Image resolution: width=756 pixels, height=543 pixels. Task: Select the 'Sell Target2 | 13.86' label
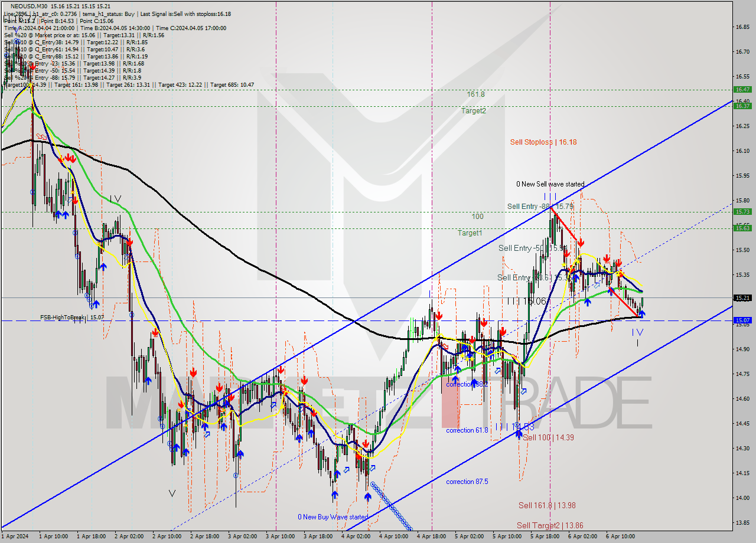coord(550,525)
